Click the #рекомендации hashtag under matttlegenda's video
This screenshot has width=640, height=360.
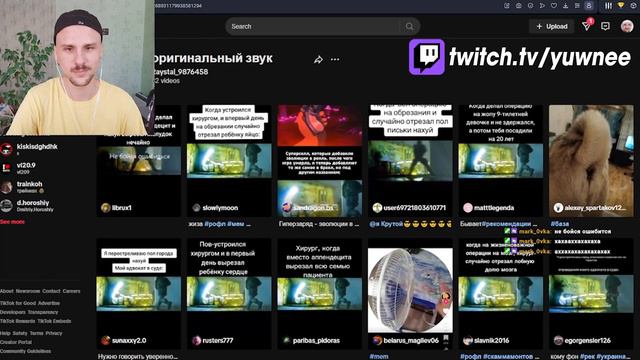507,224
